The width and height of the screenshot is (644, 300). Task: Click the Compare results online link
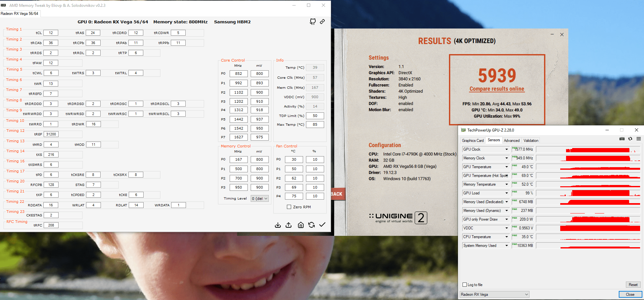tap(497, 89)
